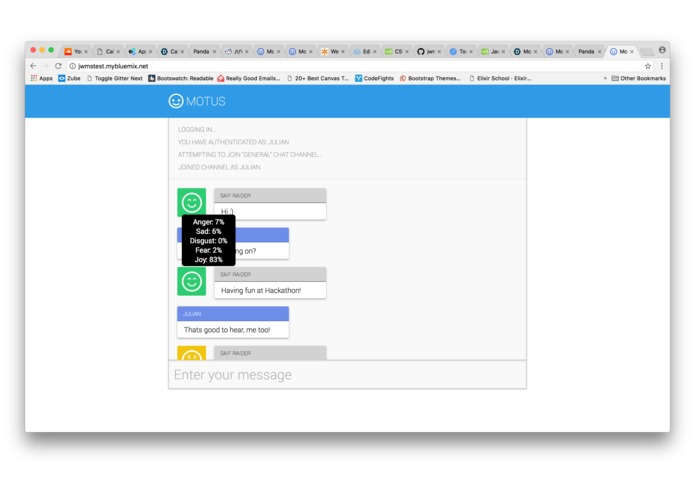This screenshot has width=695, height=494.
Task: Click the Chrome profile person icon
Action: point(662,50)
